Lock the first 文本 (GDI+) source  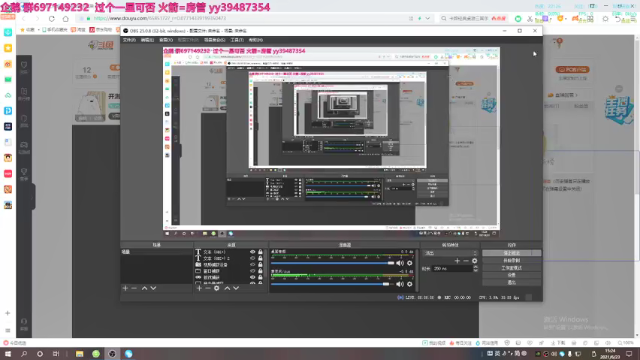coord(260,252)
